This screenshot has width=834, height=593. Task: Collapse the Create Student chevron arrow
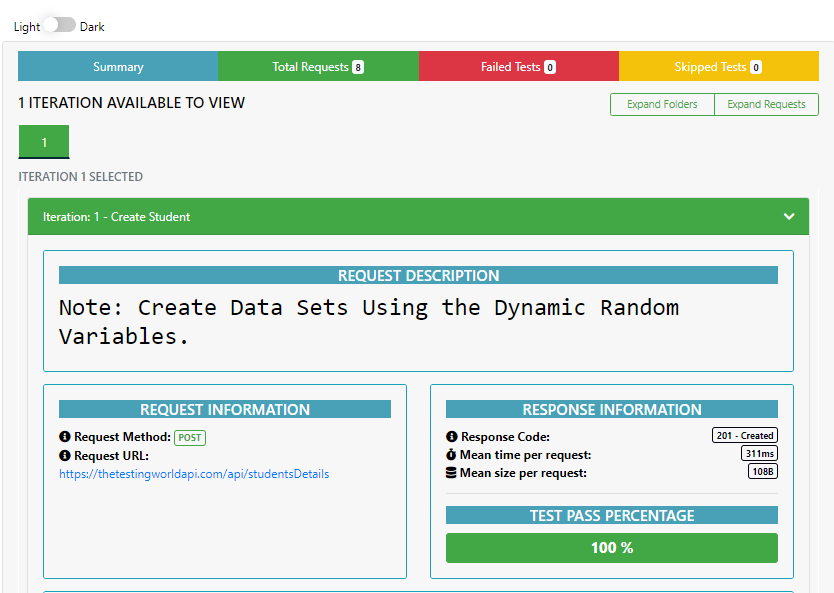[x=789, y=216]
